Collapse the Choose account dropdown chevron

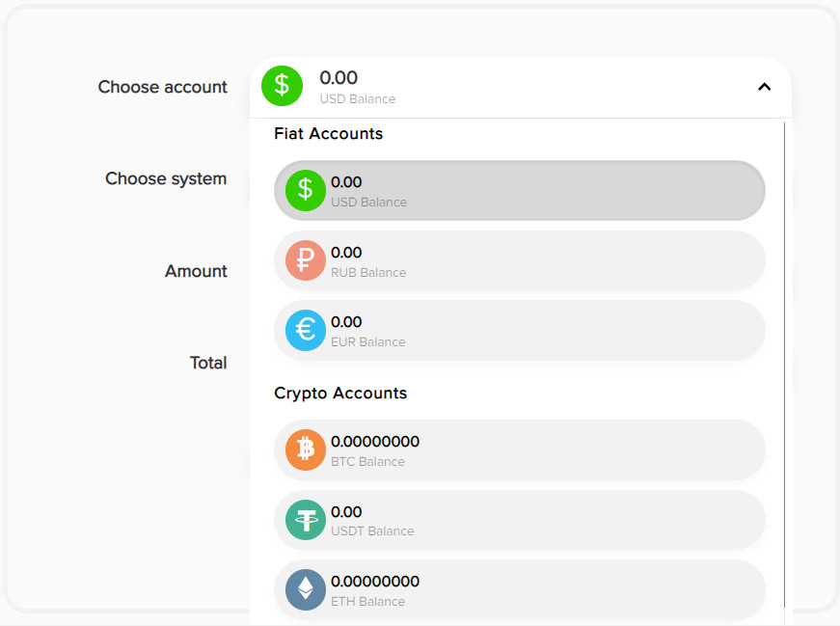[x=765, y=87]
